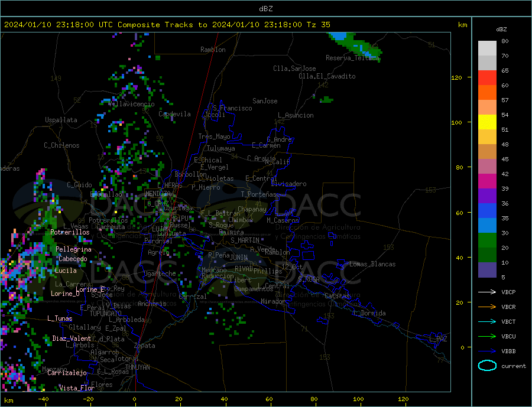
Task: Click the 'Villavicencio' place label
Action: coord(132,104)
